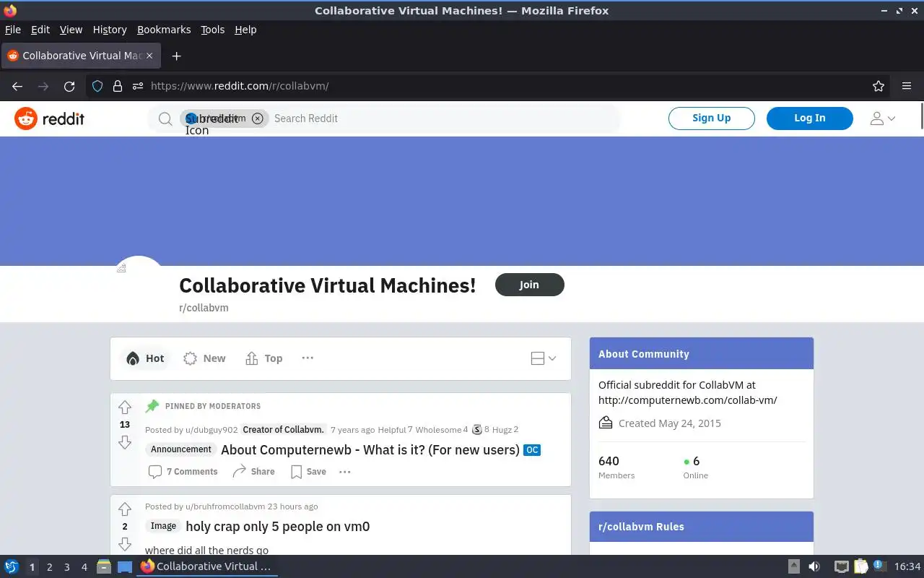
Task: Open the History menu
Action: [110, 30]
